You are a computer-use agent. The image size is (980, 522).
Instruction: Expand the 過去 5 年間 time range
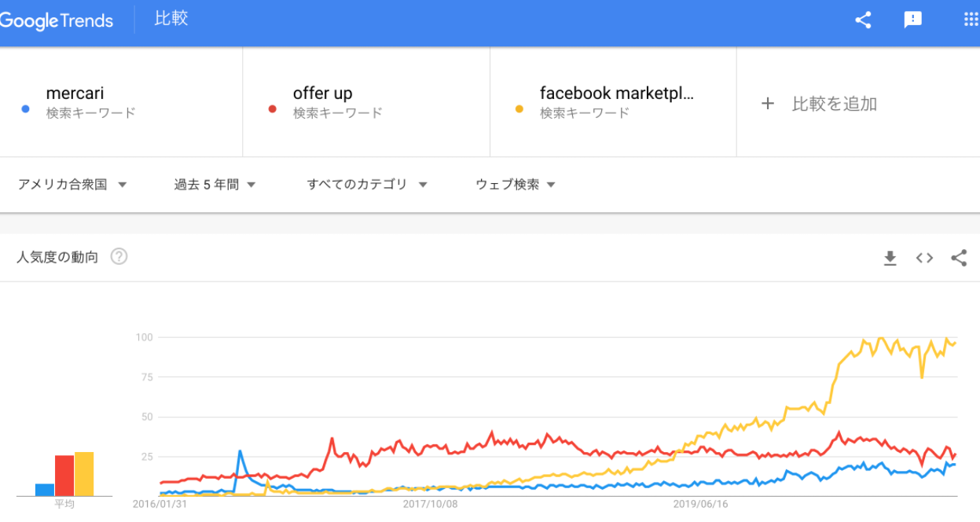coord(215,185)
